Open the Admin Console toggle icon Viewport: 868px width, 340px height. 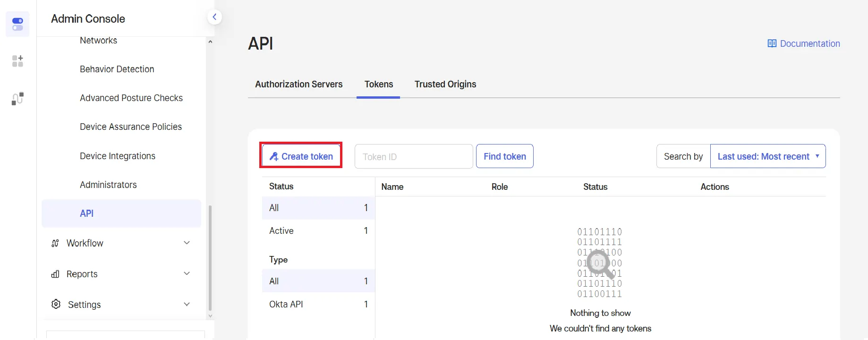[17, 24]
